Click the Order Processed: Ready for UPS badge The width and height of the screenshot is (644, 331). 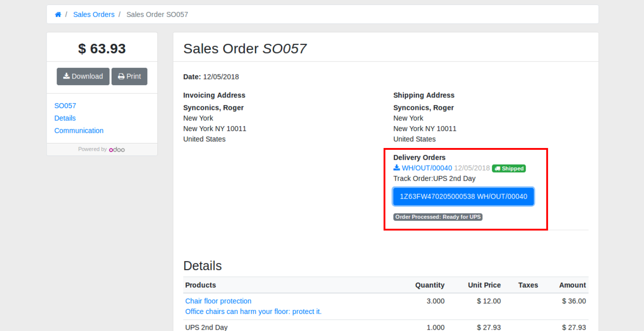click(x=438, y=217)
